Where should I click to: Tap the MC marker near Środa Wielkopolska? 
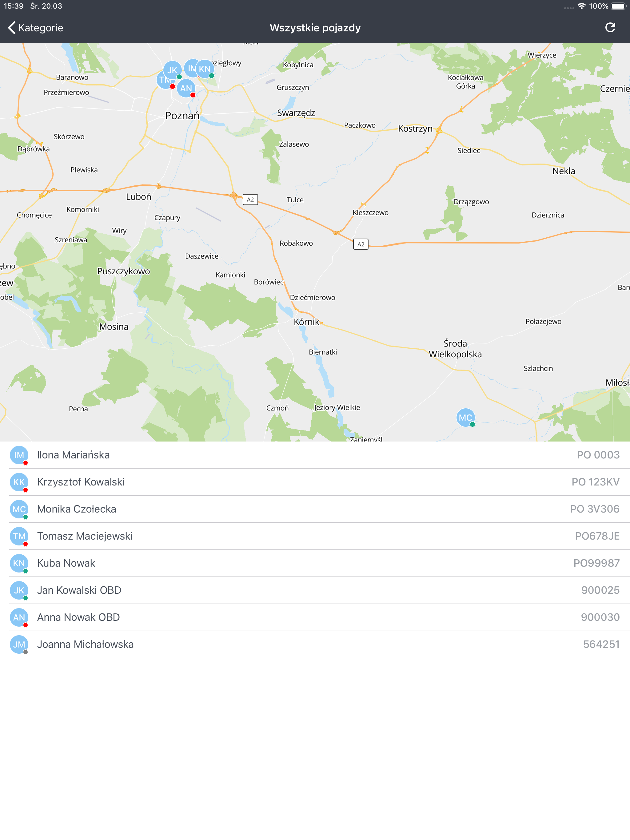pos(465,417)
